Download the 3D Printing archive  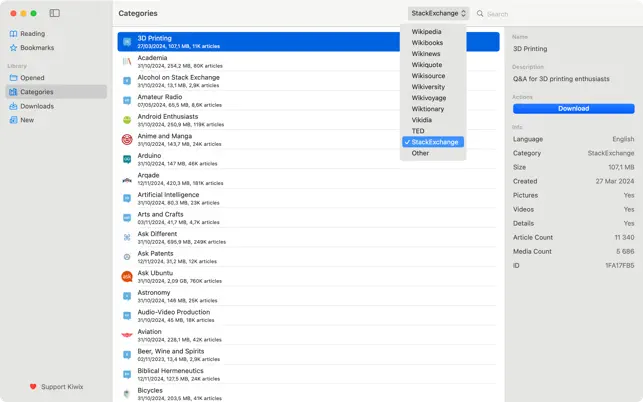(573, 109)
